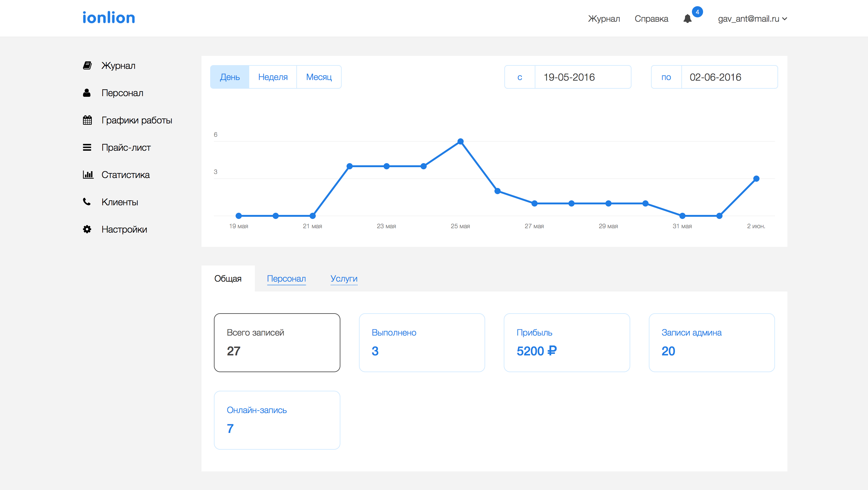The width and height of the screenshot is (868, 490).
Task: Click the book icon beside Журнал in sidebar
Action: (87, 65)
